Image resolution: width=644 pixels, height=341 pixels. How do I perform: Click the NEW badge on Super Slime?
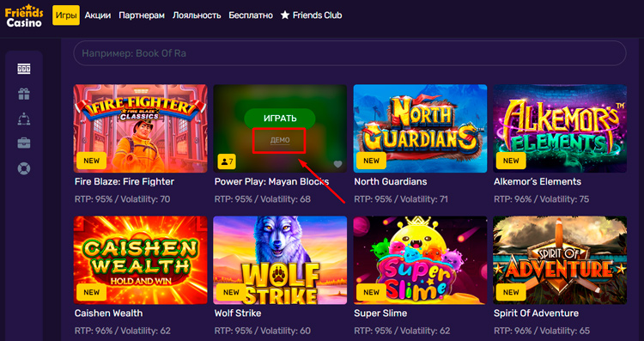click(x=371, y=292)
